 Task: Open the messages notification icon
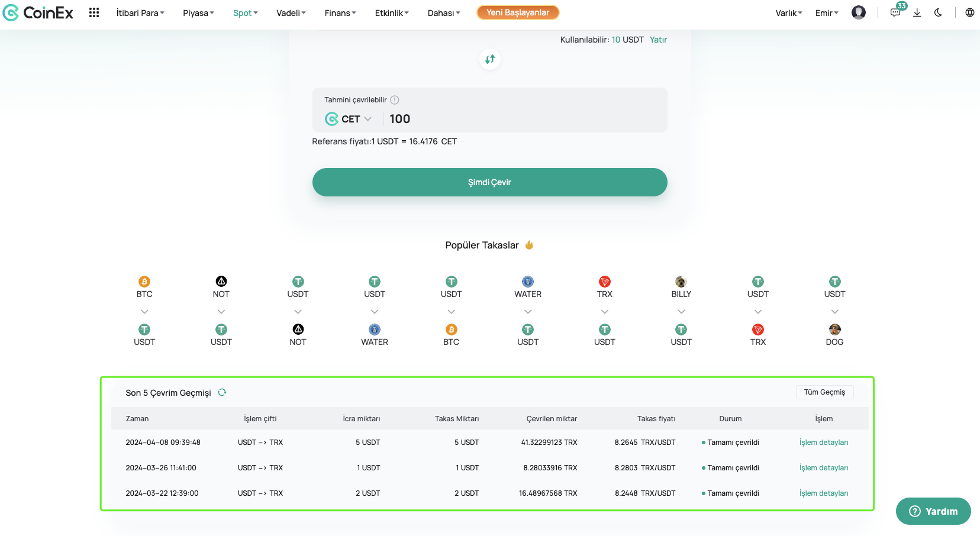(895, 12)
